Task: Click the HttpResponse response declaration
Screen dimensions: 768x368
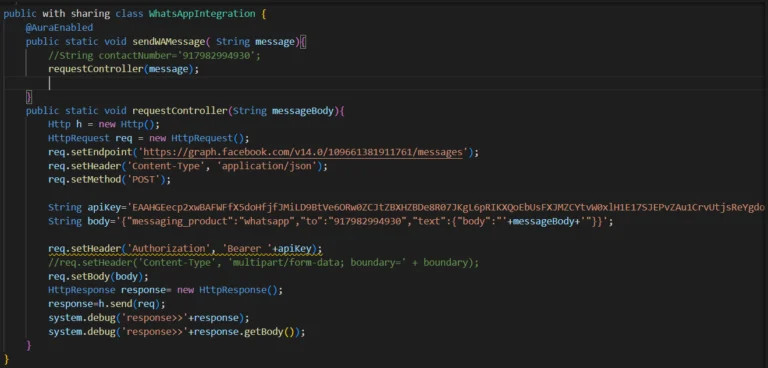Action: click(x=165, y=290)
